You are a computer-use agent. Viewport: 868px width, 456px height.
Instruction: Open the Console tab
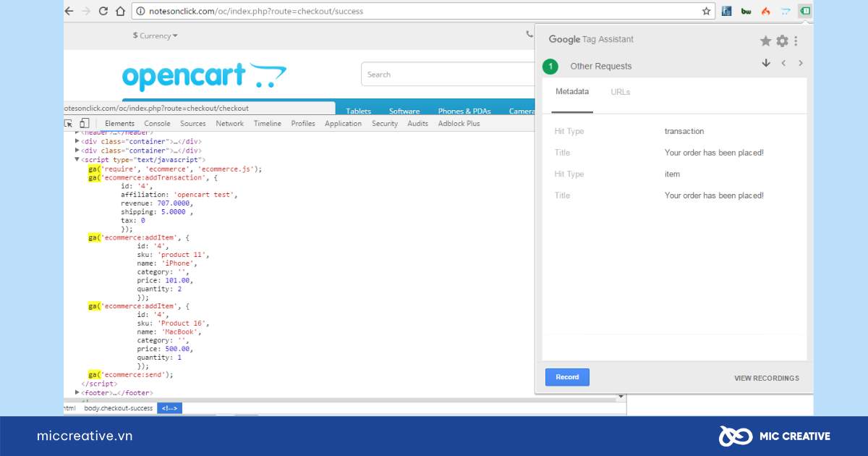pos(157,124)
